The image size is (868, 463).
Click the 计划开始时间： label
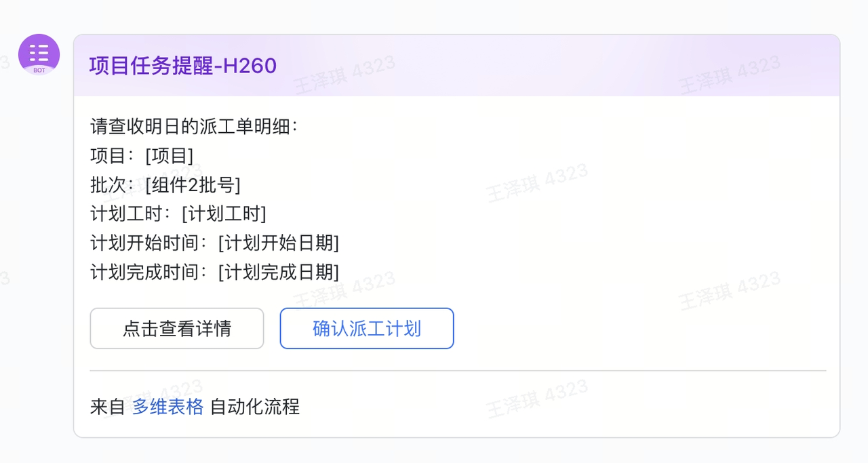(149, 243)
